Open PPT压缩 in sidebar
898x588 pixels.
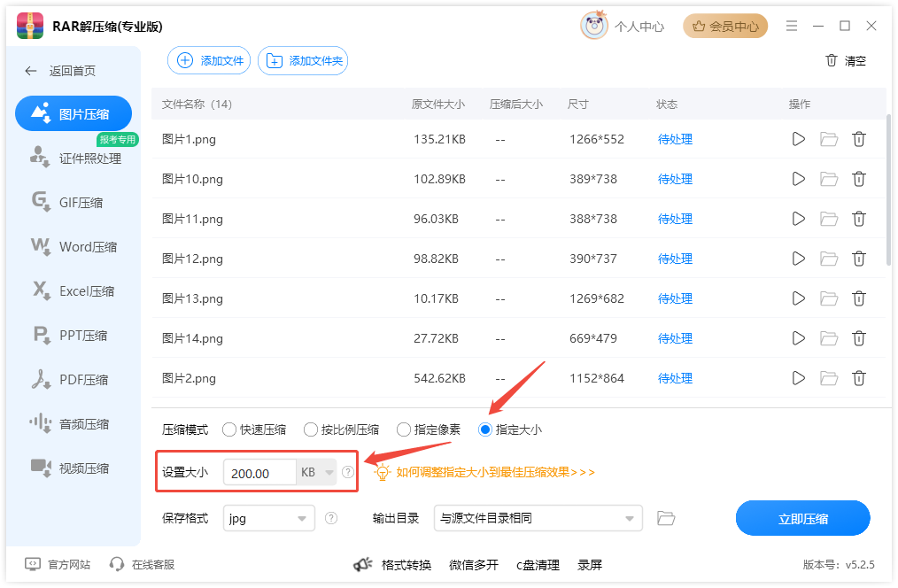tap(70, 335)
